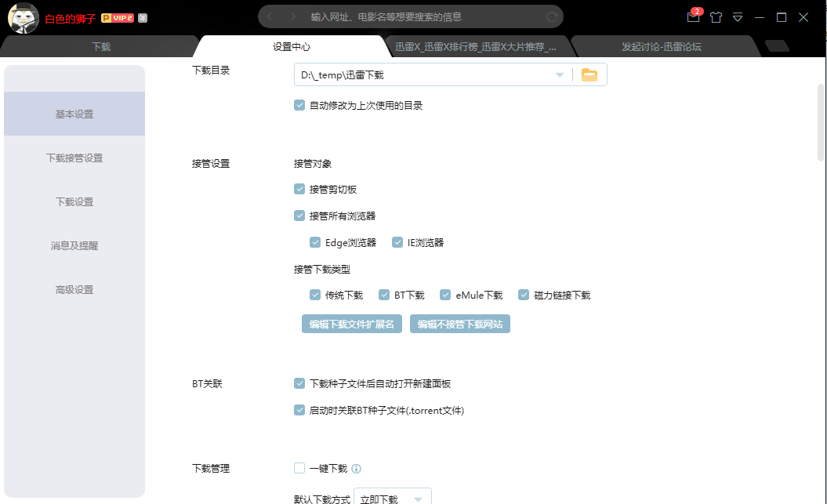
Task: Enable 一键下载 option
Action: [x=299, y=468]
